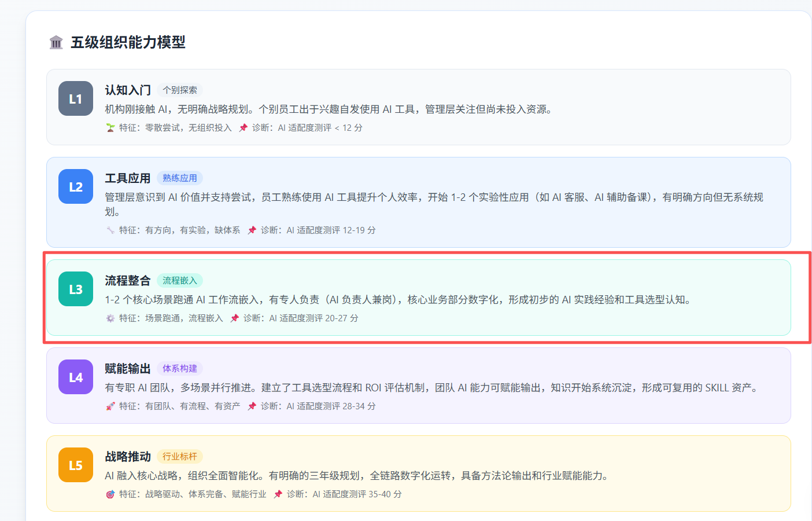Select the 行业标杆 tag

[x=180, y=456]
